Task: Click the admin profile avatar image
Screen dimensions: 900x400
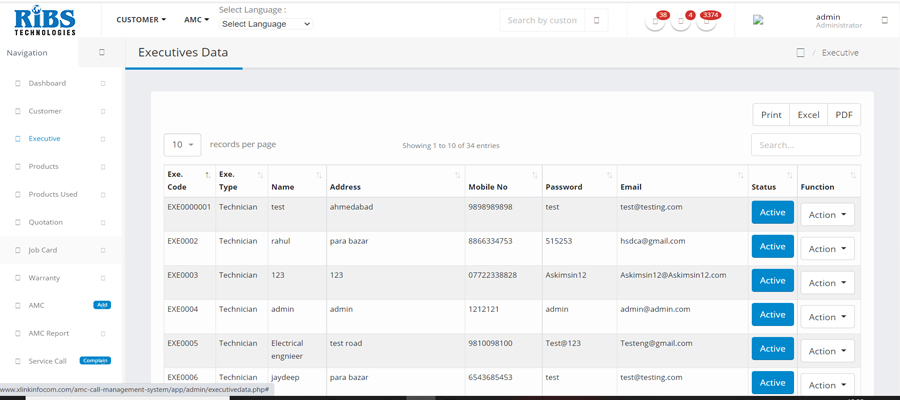Action: coord(758,20)
